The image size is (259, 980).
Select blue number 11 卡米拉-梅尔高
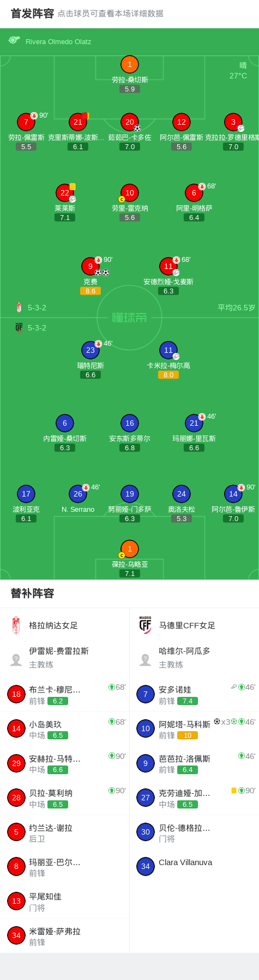click(168, 350)
